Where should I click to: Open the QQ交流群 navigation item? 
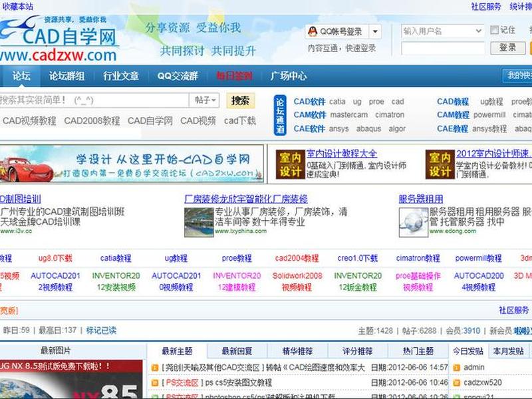click(178, 76)
